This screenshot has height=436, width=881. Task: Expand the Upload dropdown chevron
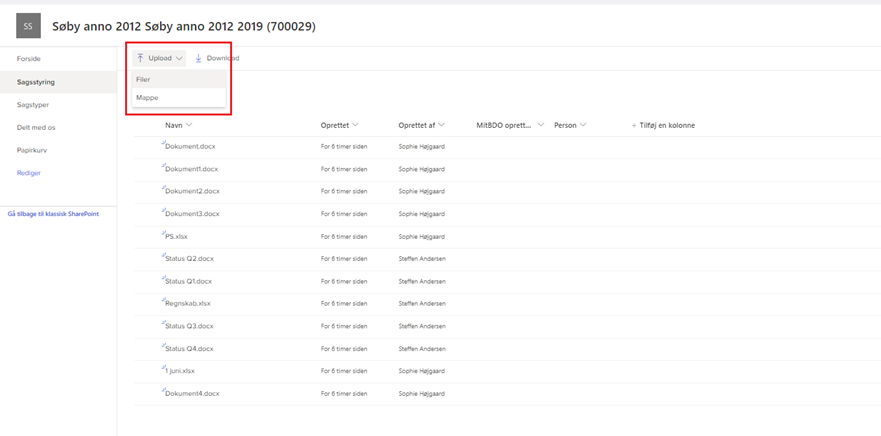[179, 58]
